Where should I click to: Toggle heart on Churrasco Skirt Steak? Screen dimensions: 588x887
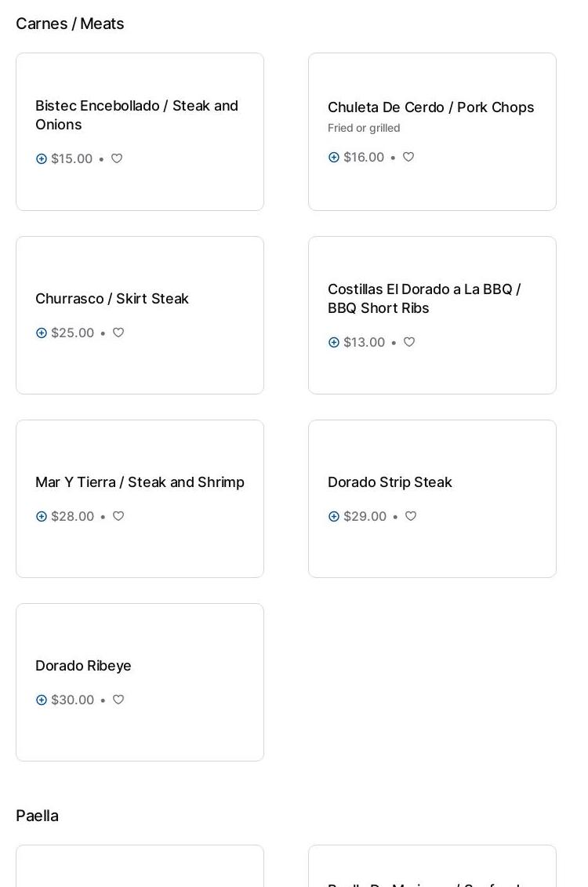coord(118,333)
